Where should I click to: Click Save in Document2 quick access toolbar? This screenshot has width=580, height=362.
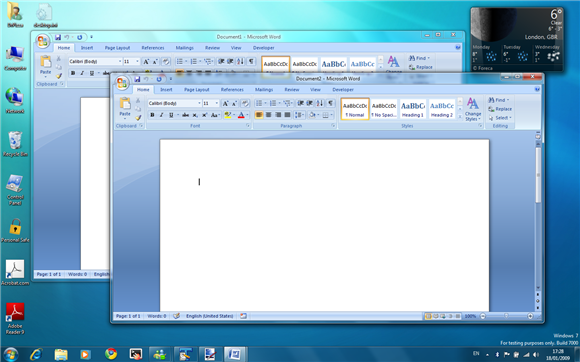pos(137,79)
